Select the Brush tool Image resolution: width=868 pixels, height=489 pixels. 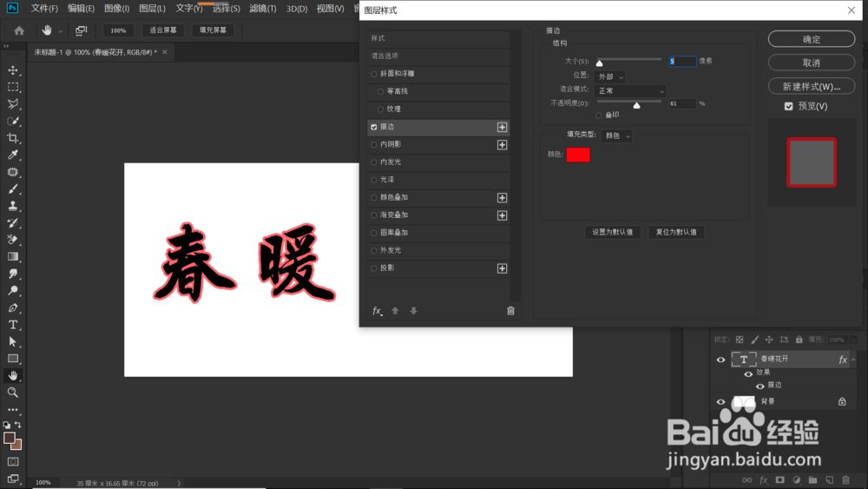pos(13,188)
